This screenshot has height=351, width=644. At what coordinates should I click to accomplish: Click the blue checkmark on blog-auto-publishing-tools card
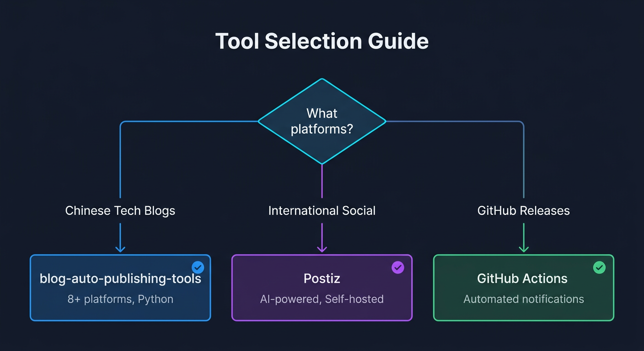[x=198, y=267]
